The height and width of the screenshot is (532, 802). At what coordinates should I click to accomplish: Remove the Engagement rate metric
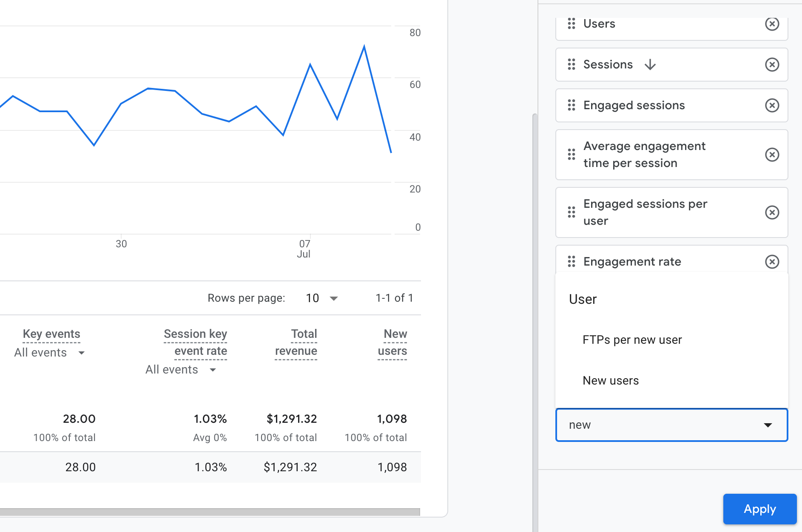772,262
